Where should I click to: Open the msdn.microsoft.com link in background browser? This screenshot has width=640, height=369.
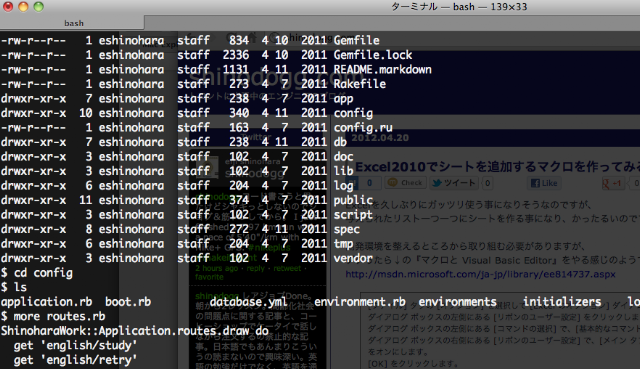(480, 274)
